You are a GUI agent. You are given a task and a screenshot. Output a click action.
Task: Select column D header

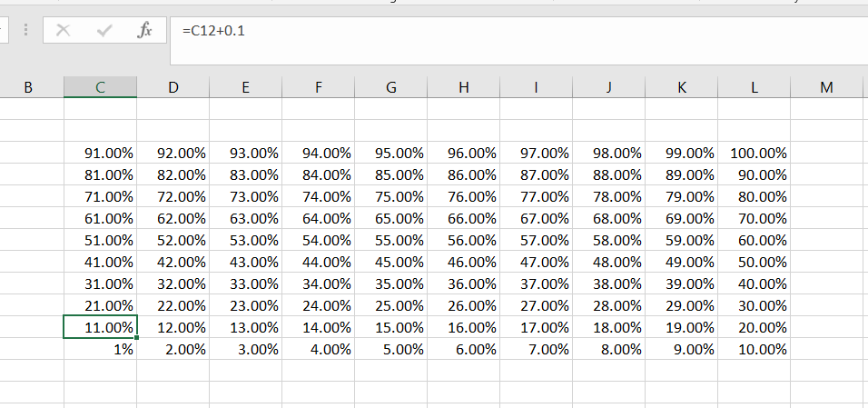[173, 87]
